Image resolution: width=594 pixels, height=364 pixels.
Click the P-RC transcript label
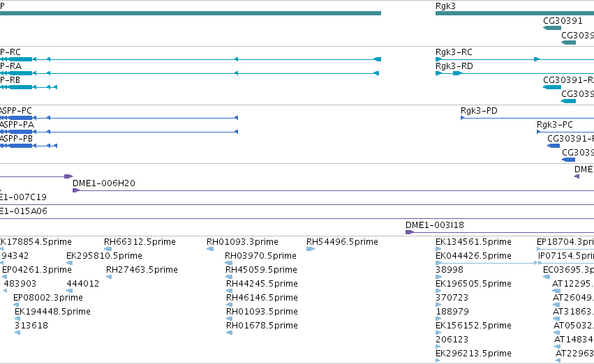(x=10, y=52)
